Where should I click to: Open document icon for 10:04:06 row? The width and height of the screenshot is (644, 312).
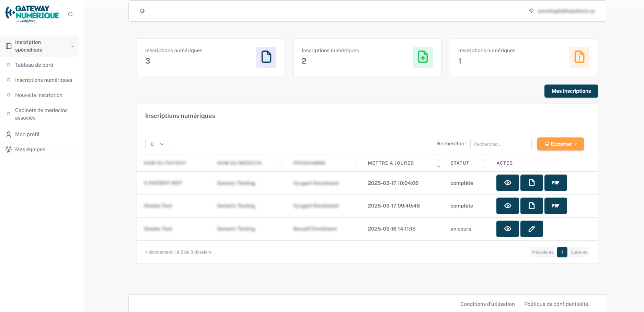click(x=532, y=183)
